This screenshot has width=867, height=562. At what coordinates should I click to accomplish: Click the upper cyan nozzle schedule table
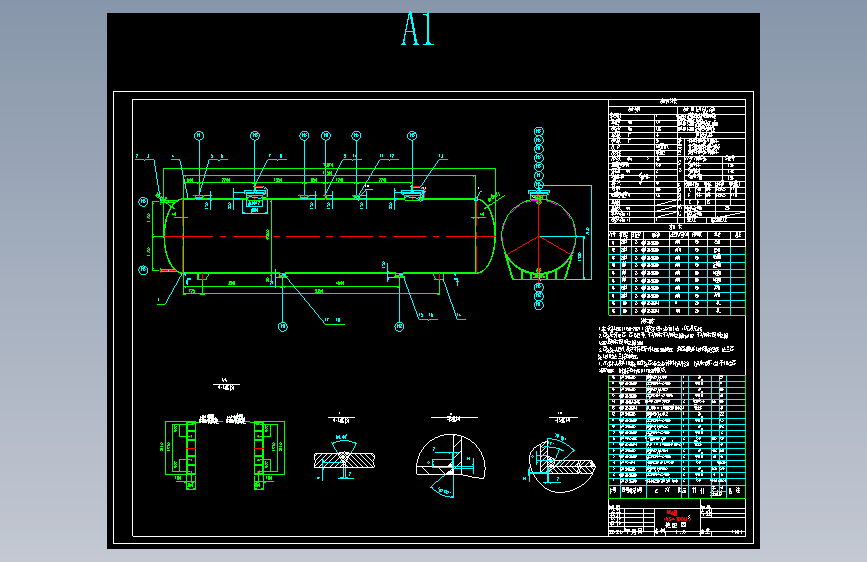677,273
